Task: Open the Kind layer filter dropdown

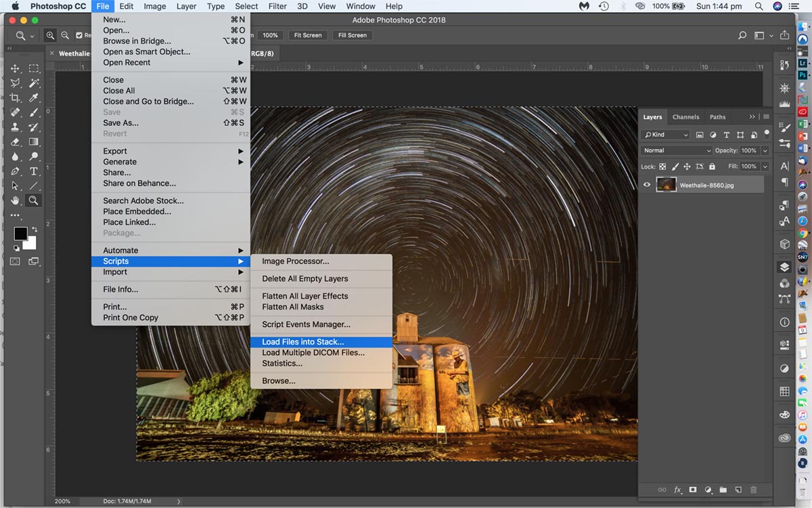Action: pos(665,135)
